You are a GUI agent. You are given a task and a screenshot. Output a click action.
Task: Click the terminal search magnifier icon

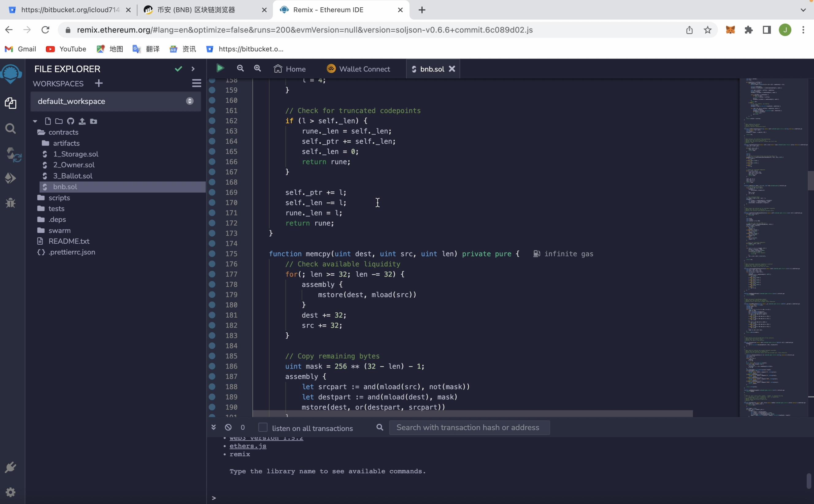click(x=380, y=427)
